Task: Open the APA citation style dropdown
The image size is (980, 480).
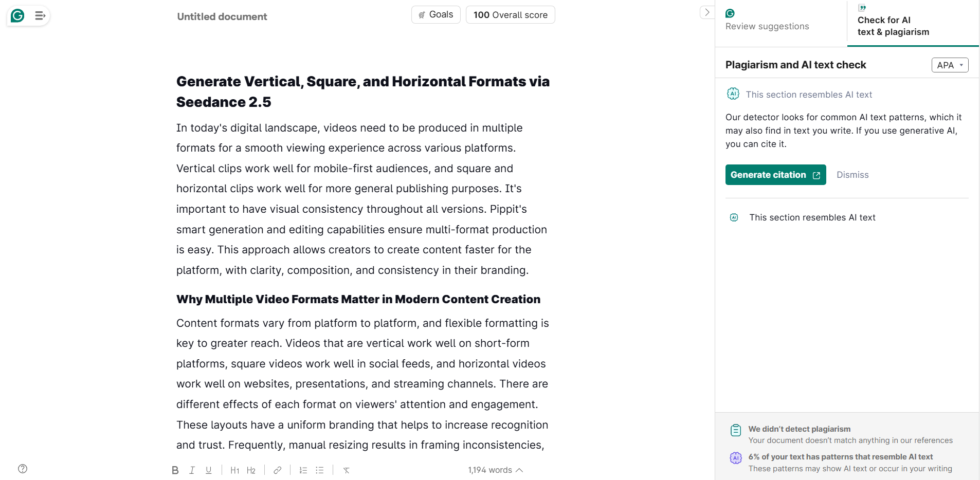Action: point(950,65)
